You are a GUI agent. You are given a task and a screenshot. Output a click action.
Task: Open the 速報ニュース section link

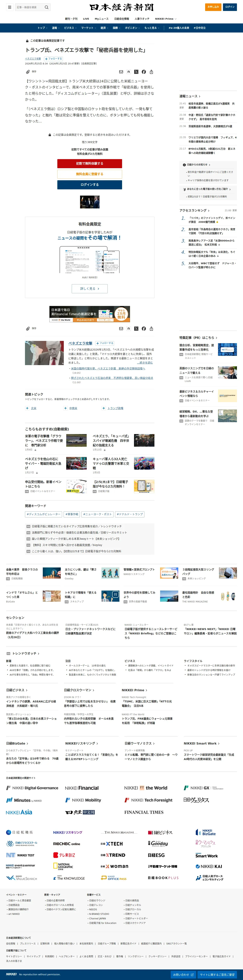tap(190, 96)
